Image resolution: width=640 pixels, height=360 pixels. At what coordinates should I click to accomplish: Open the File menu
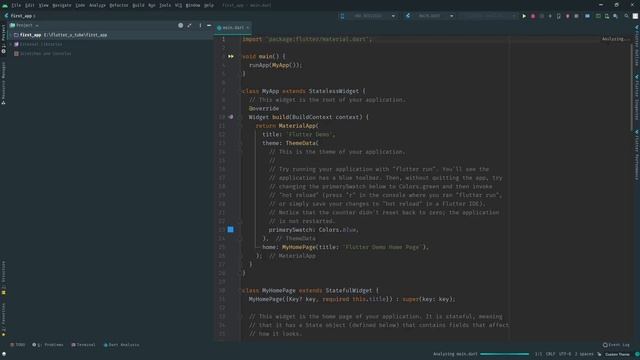[x=16, y=5]
